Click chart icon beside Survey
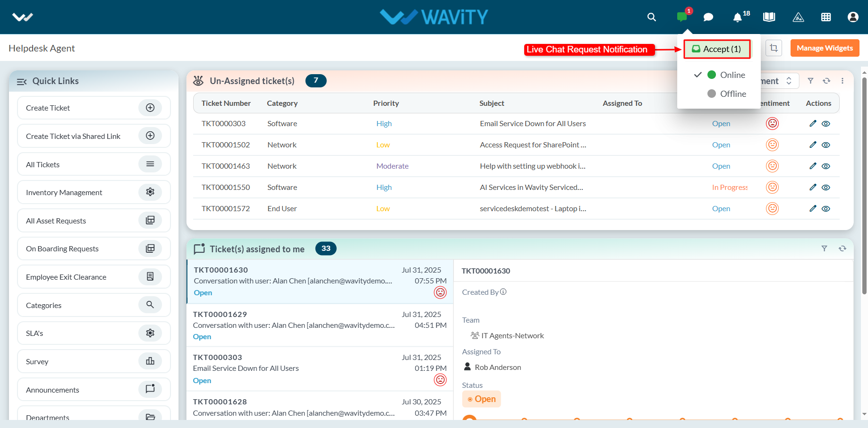 tap(150, 361)
